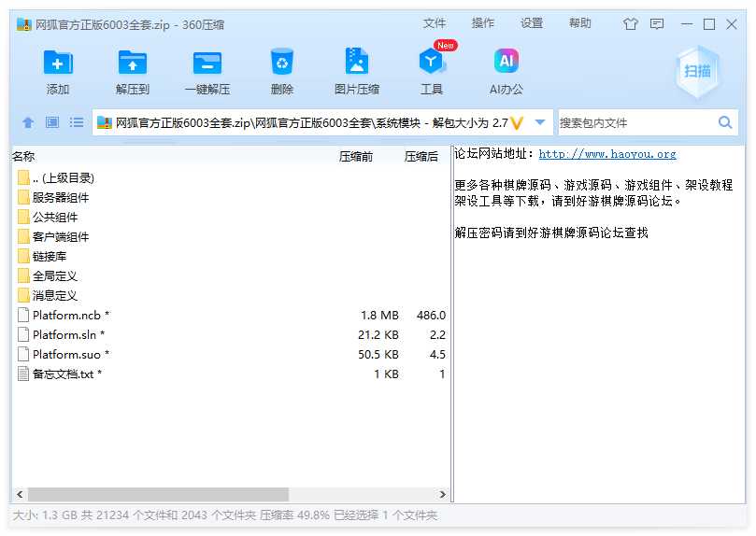This screenshot has width=756, height=536.
Task: Close the 360压缩 window
Action: 732,24
